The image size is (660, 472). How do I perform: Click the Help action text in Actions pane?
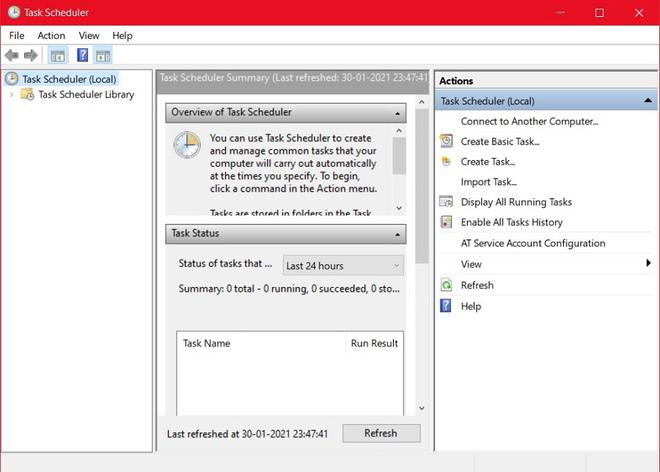(471, 306)
